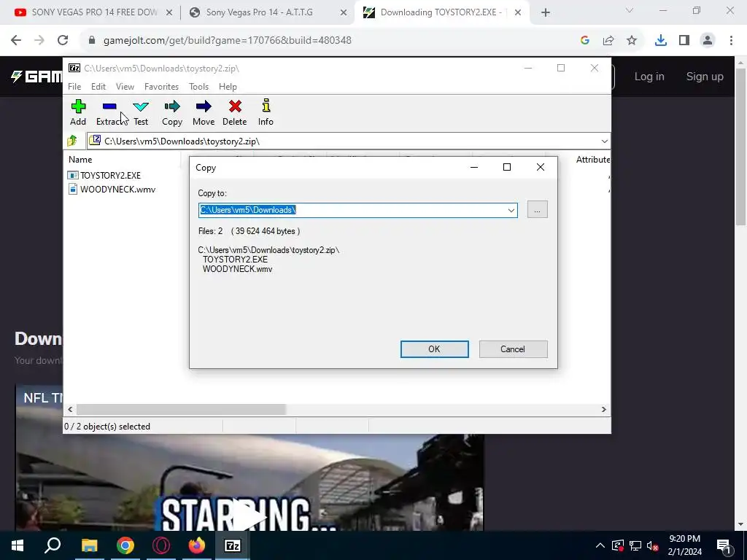Cancel the Copy dialog
747x560 pixels.
click(x=513, y=349)
